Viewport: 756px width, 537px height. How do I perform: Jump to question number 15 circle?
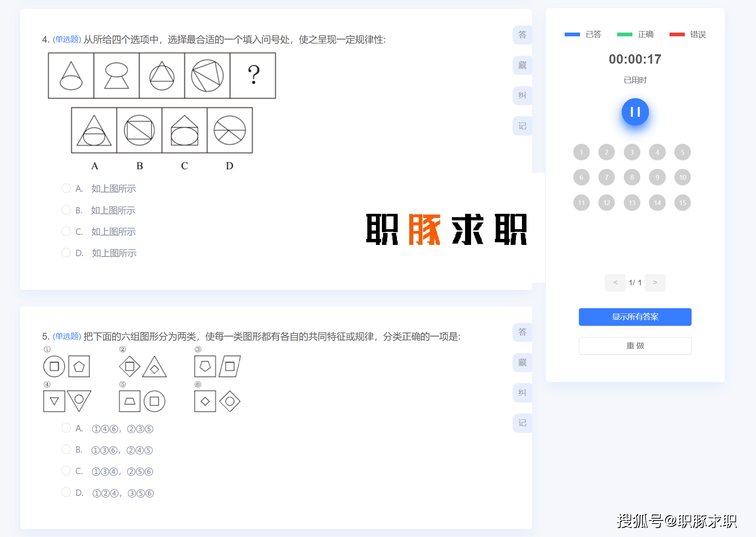[x=682, y=203]
